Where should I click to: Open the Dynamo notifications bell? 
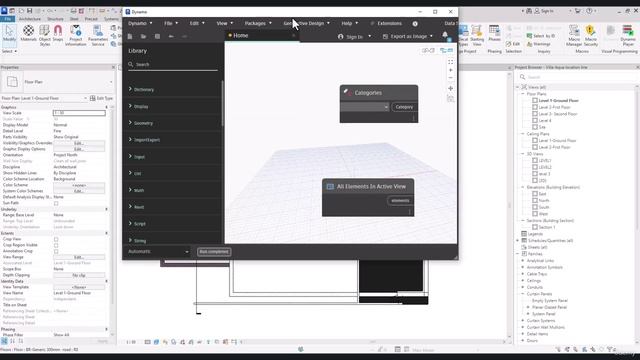pos(445,36)
